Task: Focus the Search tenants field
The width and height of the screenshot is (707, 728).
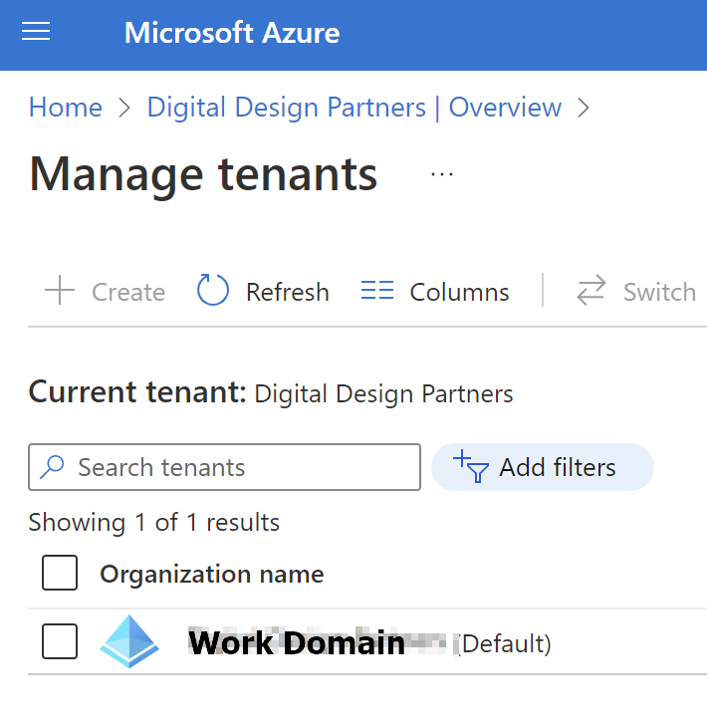Action: tap(225, 467)
